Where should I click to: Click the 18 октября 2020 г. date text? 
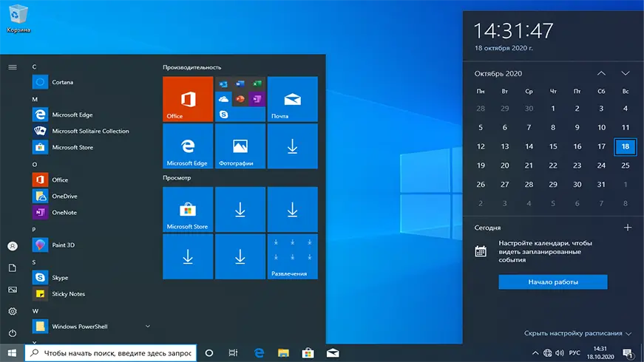(504, 48)
